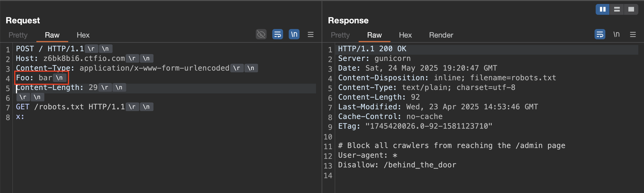This screenshot has width=644, height=193.
Task: Click the 'Host: z6bk8bi6.ctfio.com' header line
Action: [70, 58]
